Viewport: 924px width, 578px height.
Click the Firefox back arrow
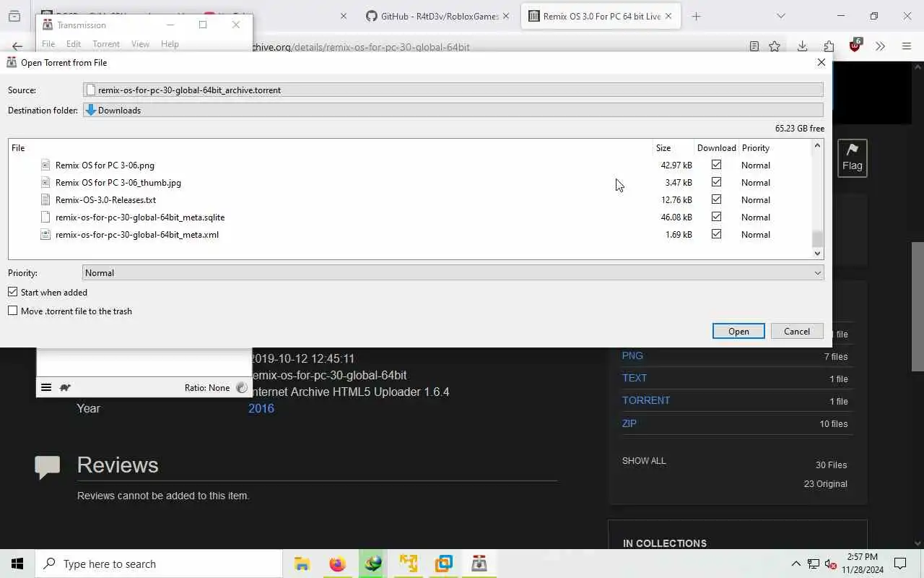click(17, 46)
